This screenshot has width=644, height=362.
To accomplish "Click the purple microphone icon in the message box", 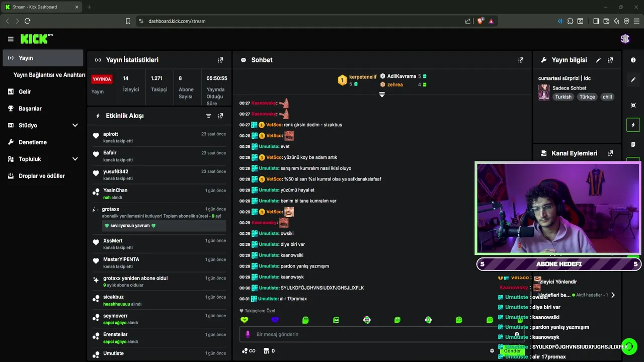I will pyautogui.click(x=248, y=334).
